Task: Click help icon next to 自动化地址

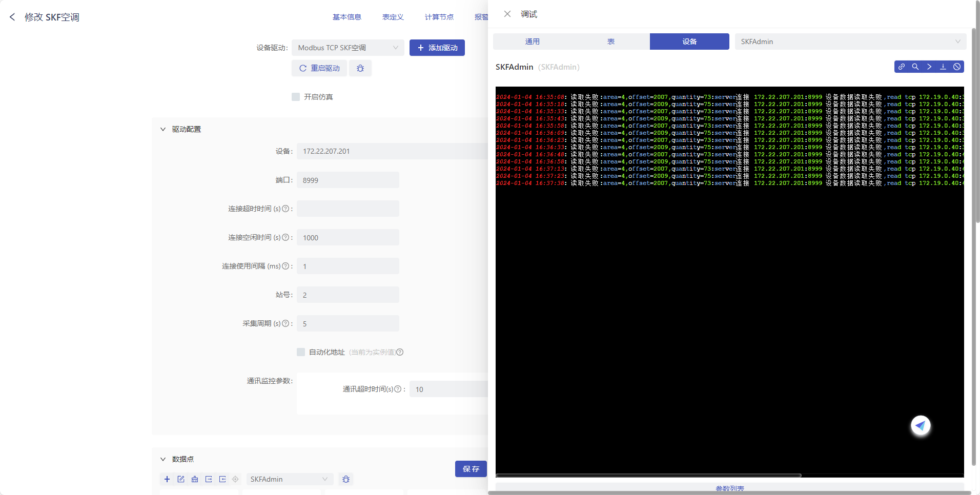Action: (400, 352)
